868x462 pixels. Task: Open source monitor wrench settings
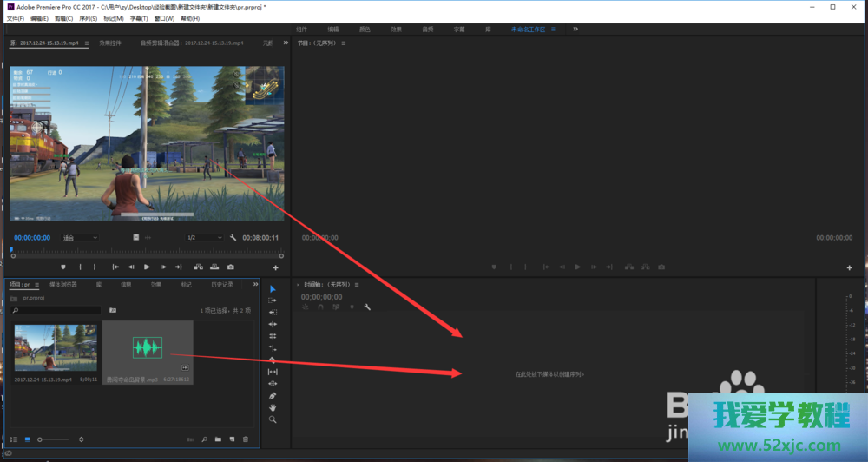tap(233, 238)
